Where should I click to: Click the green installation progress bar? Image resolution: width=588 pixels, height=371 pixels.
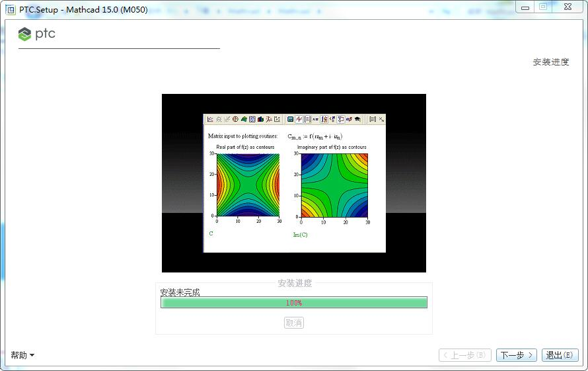coord(294,302)
